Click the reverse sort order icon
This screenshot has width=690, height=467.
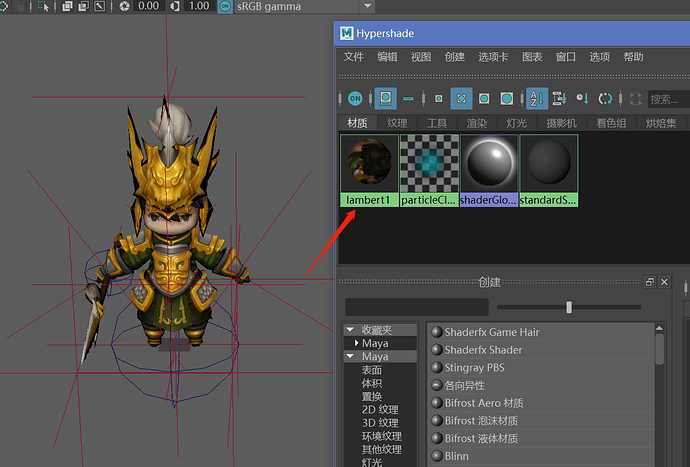pyautogui.click(x=605, y=99)
